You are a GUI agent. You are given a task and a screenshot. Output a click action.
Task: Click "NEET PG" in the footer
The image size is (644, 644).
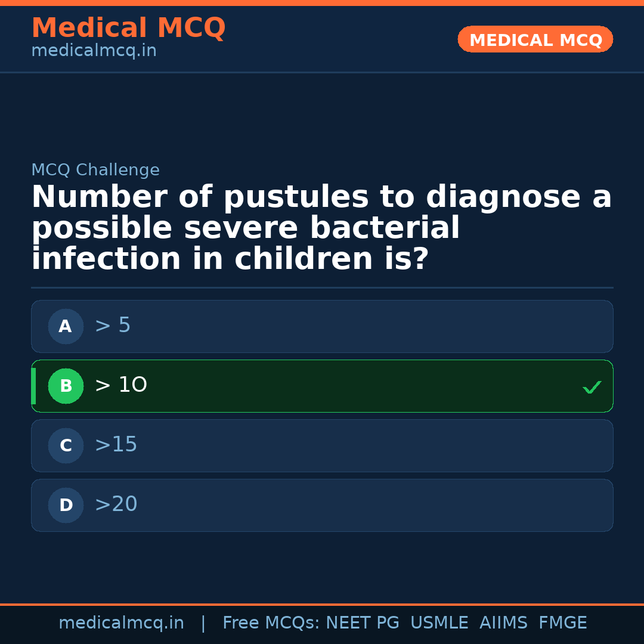pyautogui.click(x=363, y=623)
